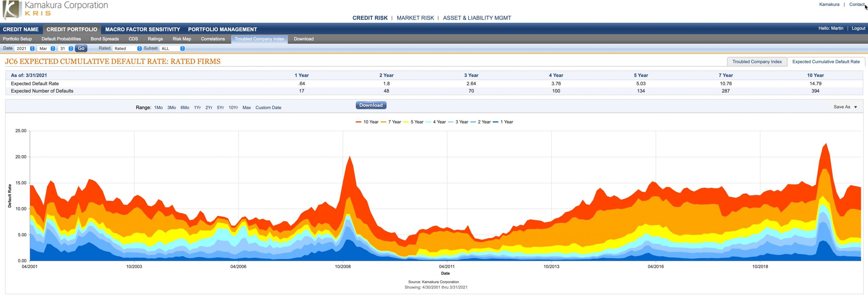This screenshot has height=296, width=868.
Task: Click the 5 Year default rate 5.03
Action: pyautogui.click(x=640, y=84)
